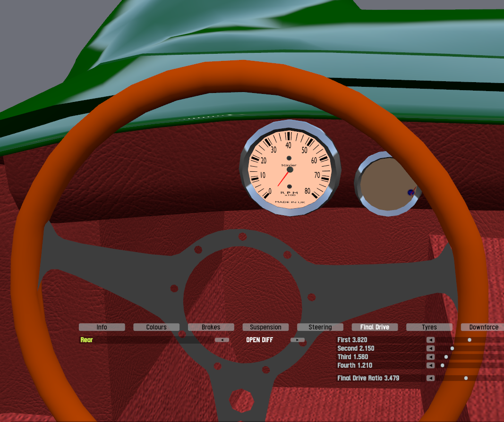Click the First 3.820 gear value
Image resolution: width=504 pixels, height=422 pixels.
[x=352, y=340]
